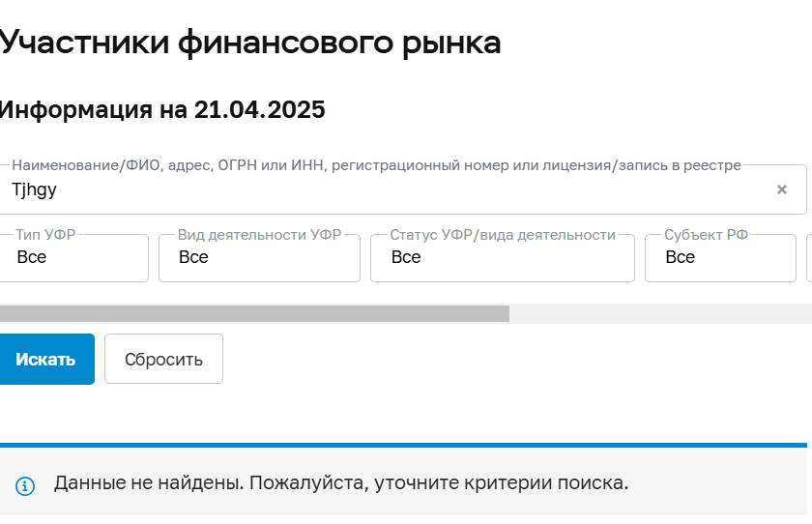Expand the Субъект РФ dropdown
This screenshot has width=812, height=524.
[x=720, y=258]
